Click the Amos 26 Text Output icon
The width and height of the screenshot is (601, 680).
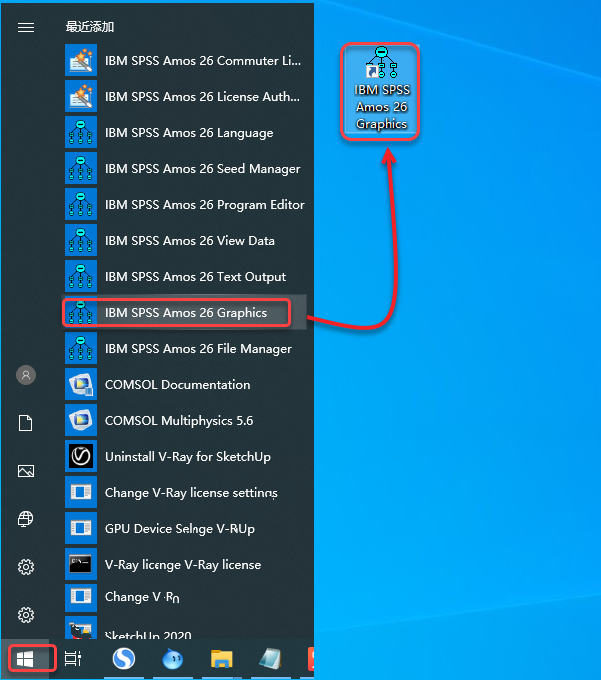coord(81,276)
